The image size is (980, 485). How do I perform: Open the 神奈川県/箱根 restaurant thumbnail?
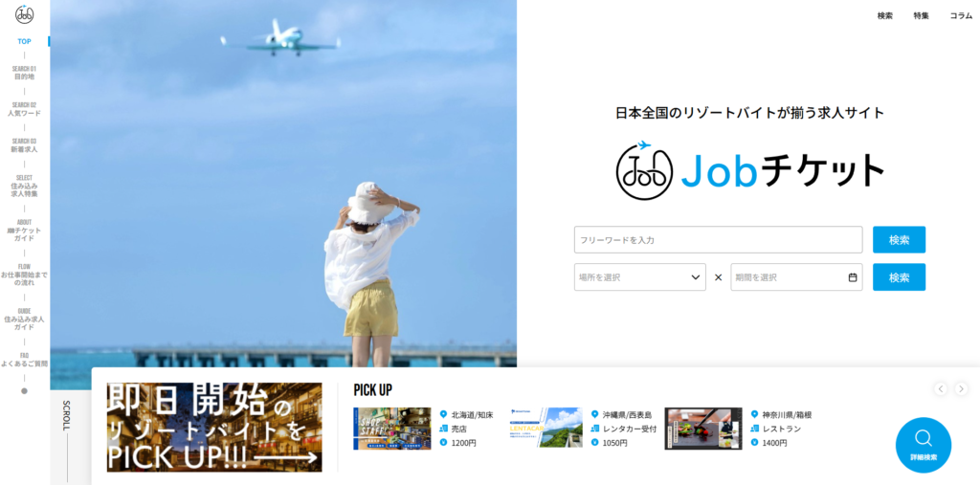point(703,429)
